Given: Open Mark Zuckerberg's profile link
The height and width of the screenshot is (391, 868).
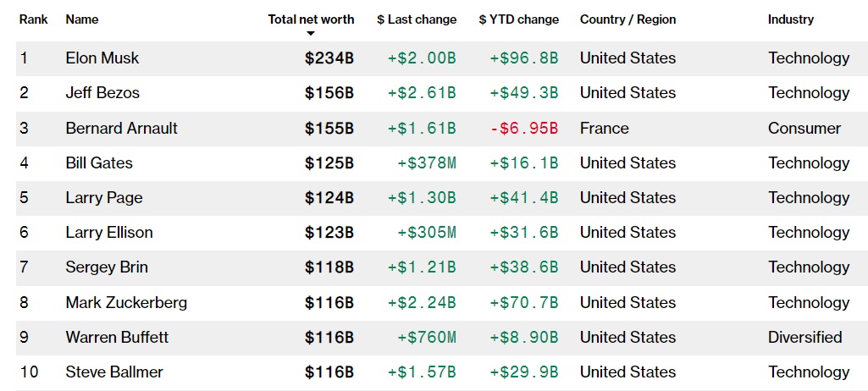Looking at the screenshot, I should tap(126, 303).
